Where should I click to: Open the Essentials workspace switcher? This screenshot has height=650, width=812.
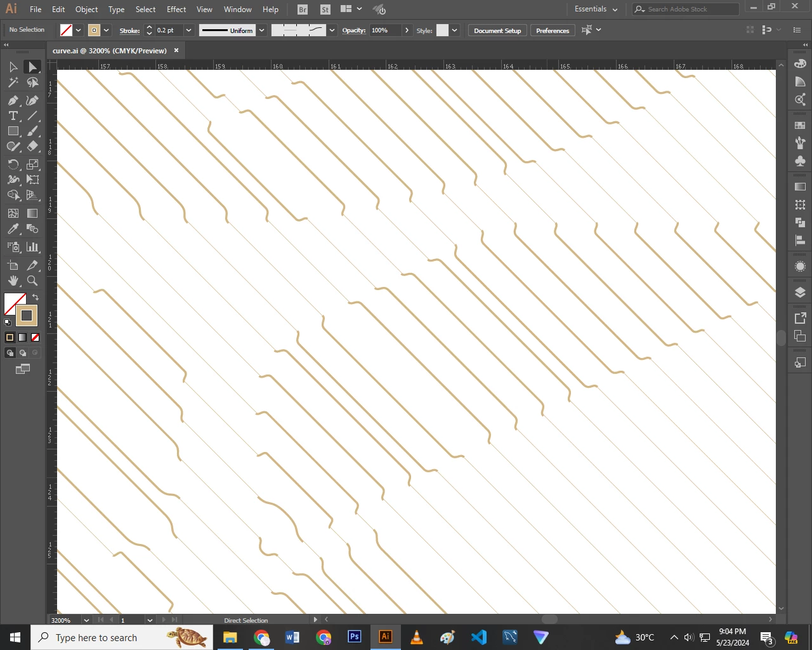tap(596, 9)
